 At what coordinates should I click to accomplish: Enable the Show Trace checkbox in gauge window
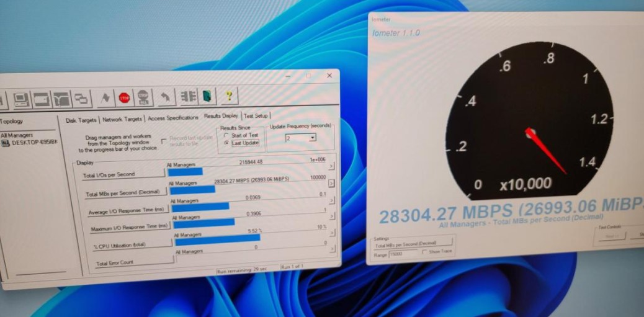click(424, 252)
